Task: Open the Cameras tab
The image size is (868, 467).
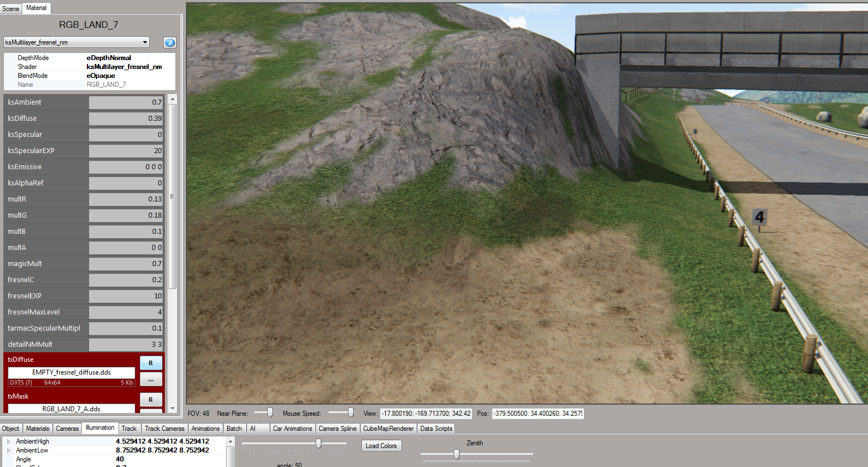Action: pos(67,429)
